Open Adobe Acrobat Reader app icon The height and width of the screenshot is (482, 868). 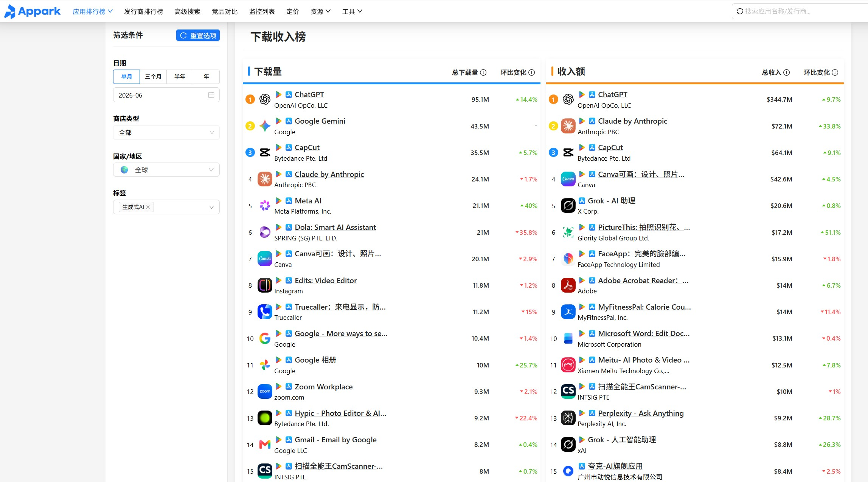pyautogui.click(x=568, y=285)
